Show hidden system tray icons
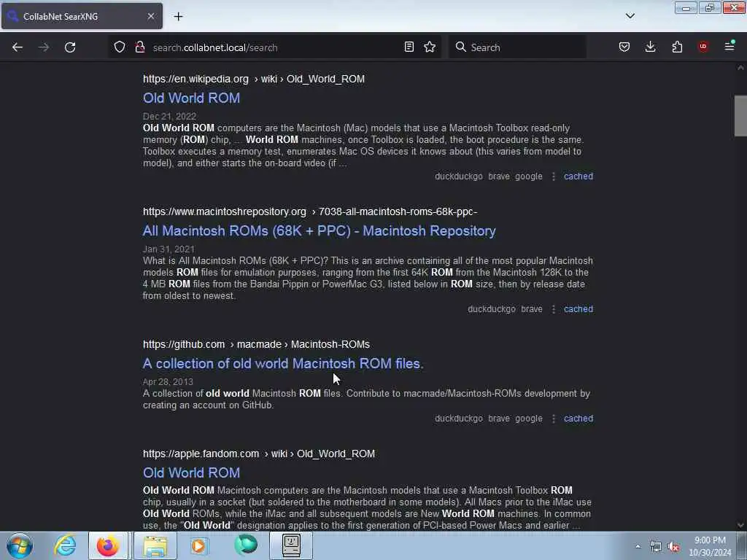This screenshot has width=747, height=560. 638,547
